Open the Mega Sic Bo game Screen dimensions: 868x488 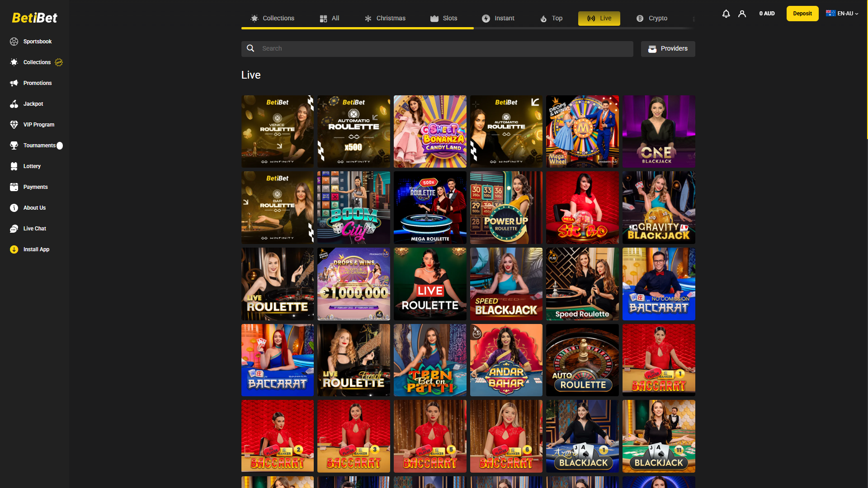click(x=582, y=208)
